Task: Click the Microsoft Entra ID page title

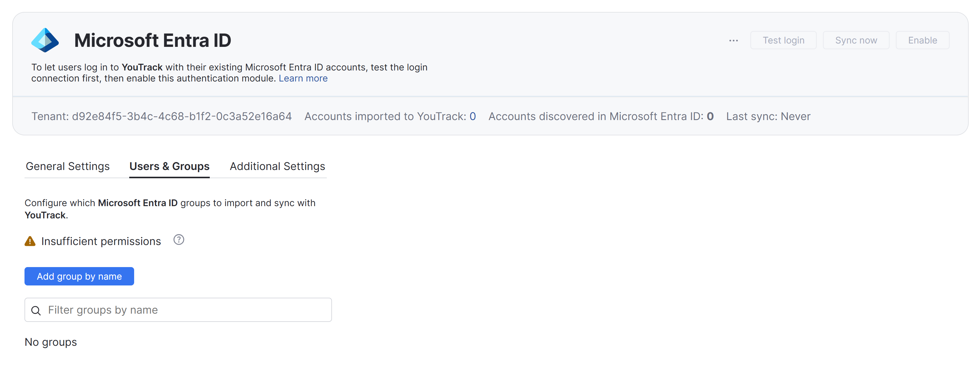Action: 153,40
